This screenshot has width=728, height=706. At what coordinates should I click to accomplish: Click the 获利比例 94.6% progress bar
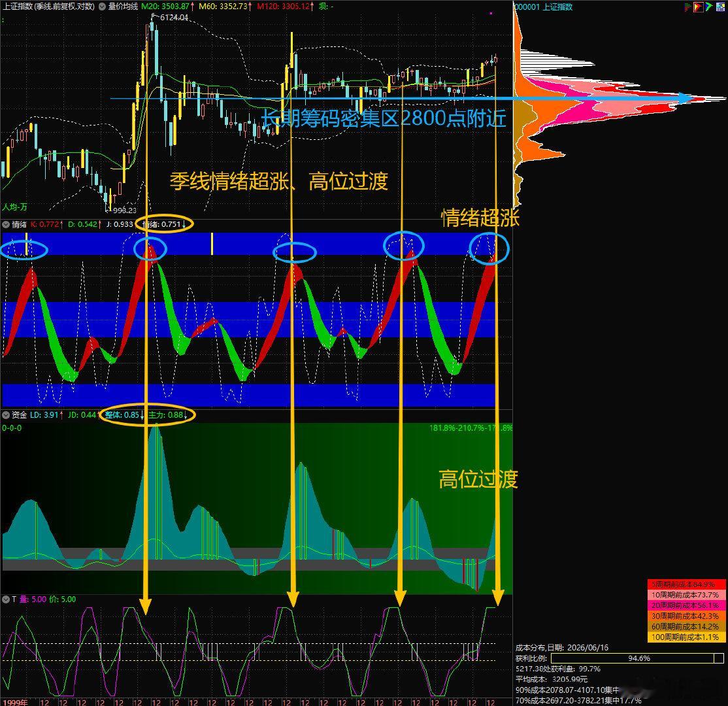(x=637, y=659)
